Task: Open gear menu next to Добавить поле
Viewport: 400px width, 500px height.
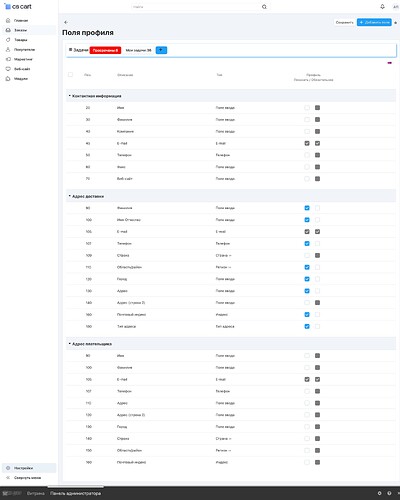Action: pos(396,23)
